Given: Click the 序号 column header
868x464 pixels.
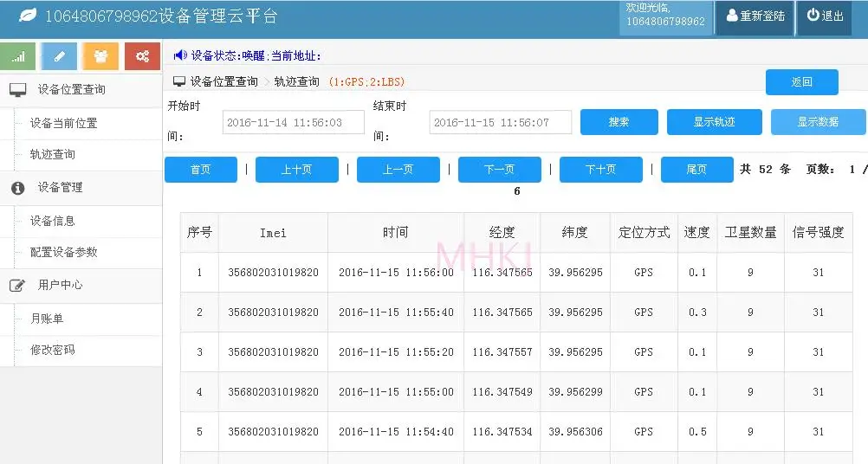Looking at the screenshot, I should pyautogui.click(x=199, y=232).
